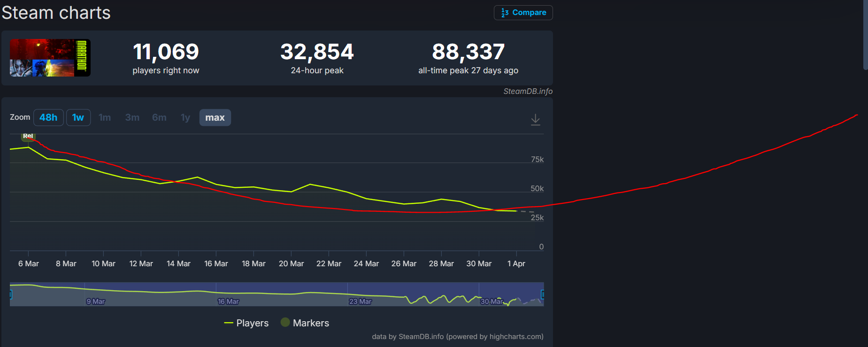Screen dimensions: 868x347
Task: Click the Marathon game thumbnail image
Action: click(x=50, y=58)
